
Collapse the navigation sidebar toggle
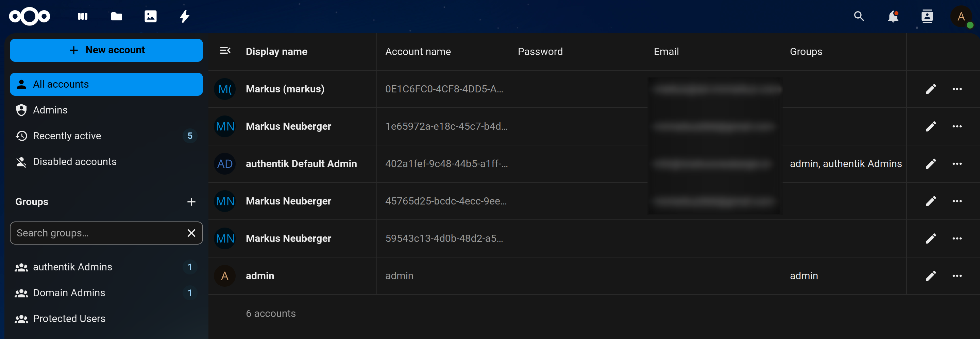(225, 51)
